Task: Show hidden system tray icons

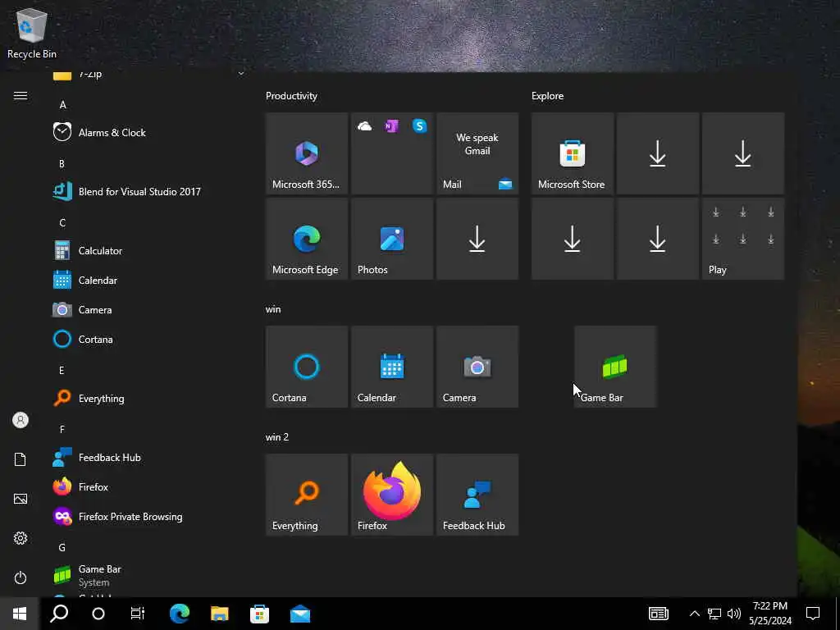Action: [694, 614]
